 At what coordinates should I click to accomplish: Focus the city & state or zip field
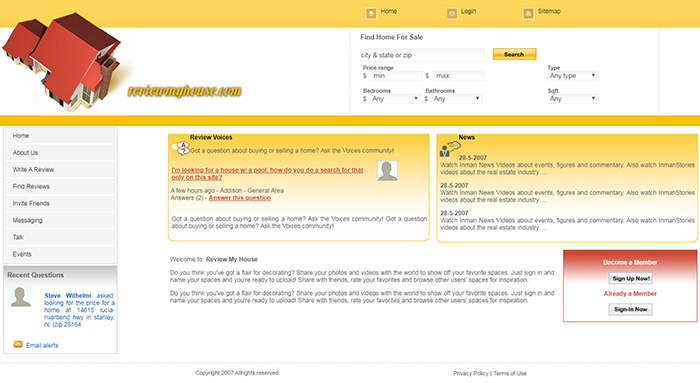[x=422, y=55]
